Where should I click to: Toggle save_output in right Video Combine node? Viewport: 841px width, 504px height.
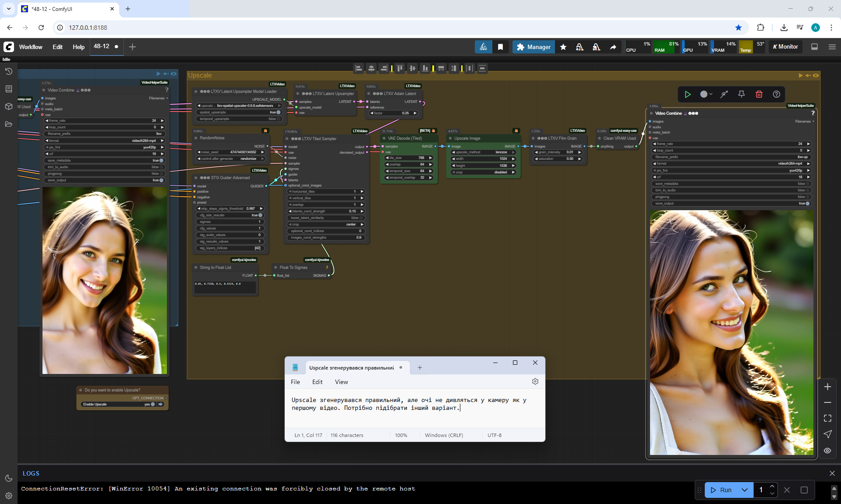coord(807,204)
